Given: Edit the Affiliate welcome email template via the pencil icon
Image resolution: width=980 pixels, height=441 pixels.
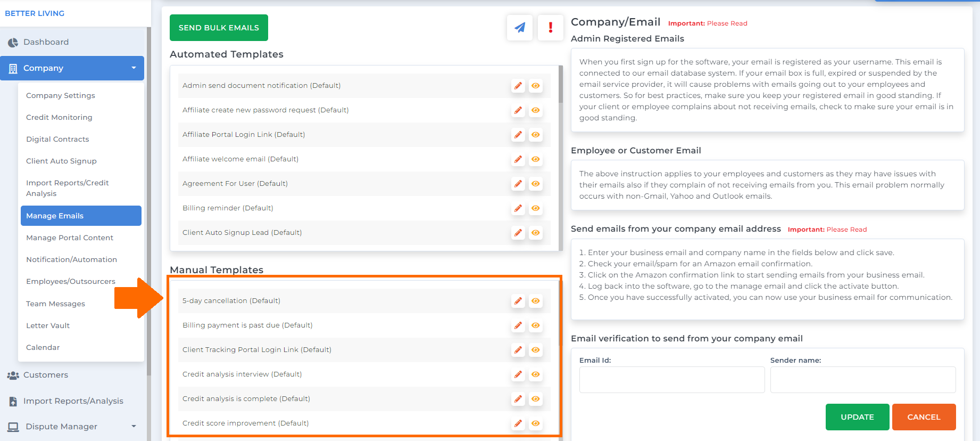Looking at the screenshot, I should pos(518,159).
